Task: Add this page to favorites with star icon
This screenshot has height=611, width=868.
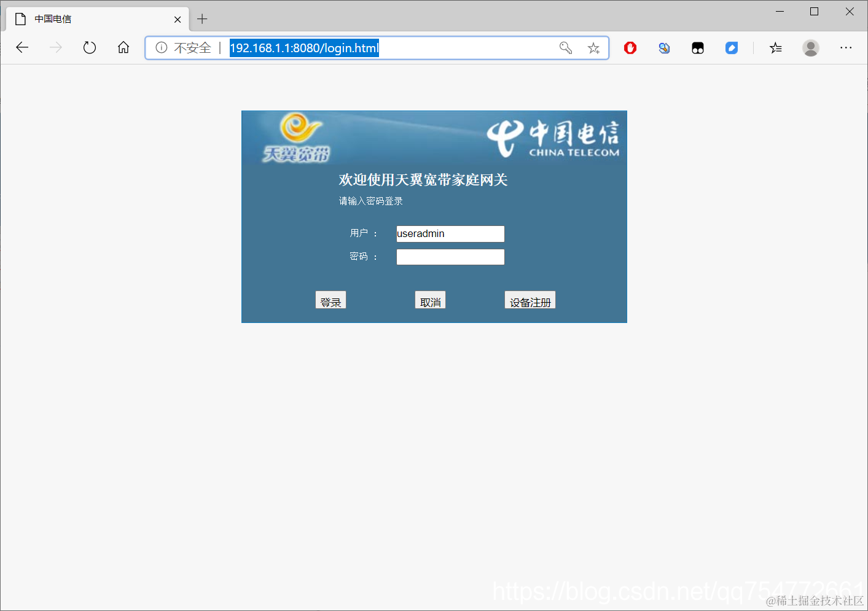Action: (x=593, y=47)
